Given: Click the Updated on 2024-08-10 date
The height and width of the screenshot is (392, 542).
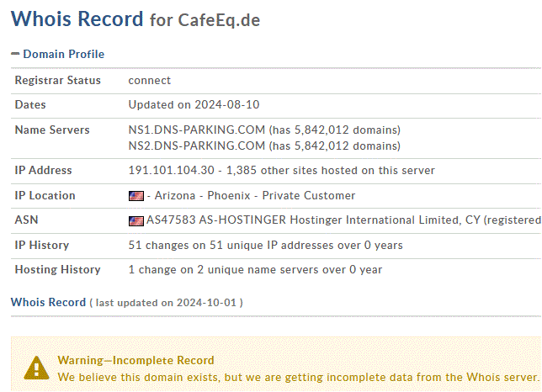Looking at the screenshot, I should click(x=194, y=104).
